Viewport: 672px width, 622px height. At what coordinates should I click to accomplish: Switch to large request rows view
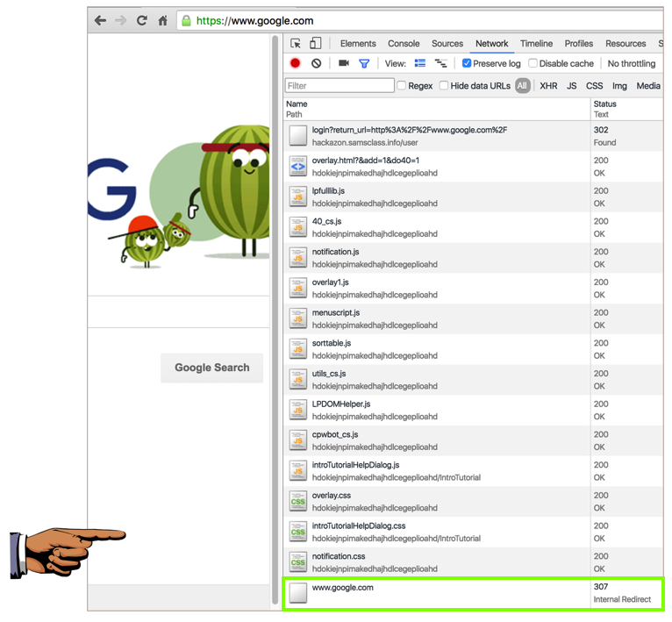[x=420, y=63]
